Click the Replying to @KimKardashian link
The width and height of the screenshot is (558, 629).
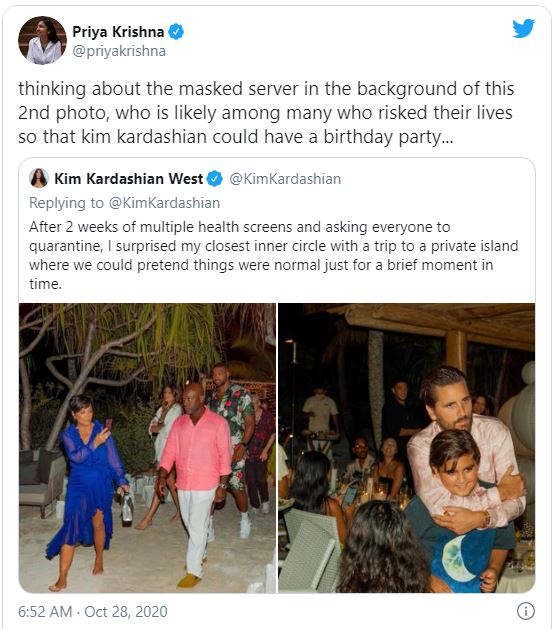pos(124,203)
